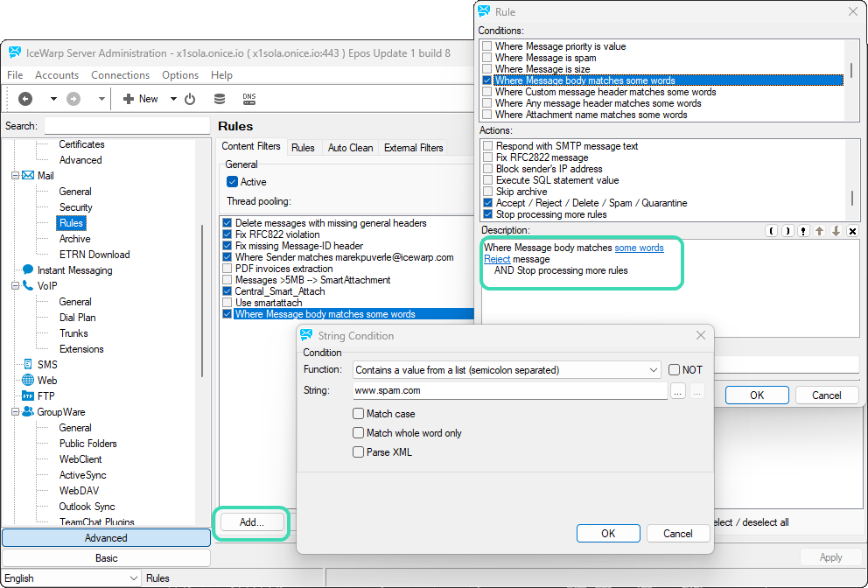
Task: Close the String Condition dialog
Action: click(701, 335)
